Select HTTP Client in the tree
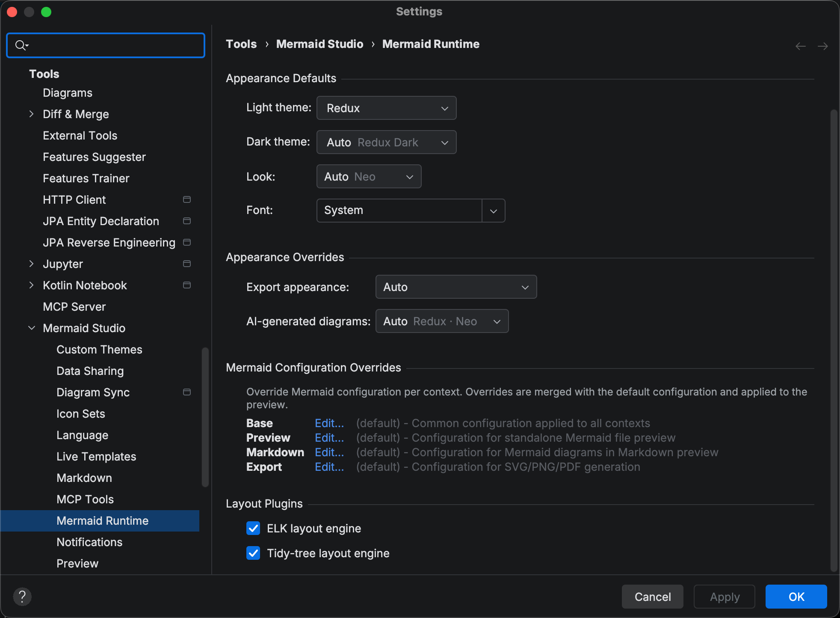 pos(74,200)
